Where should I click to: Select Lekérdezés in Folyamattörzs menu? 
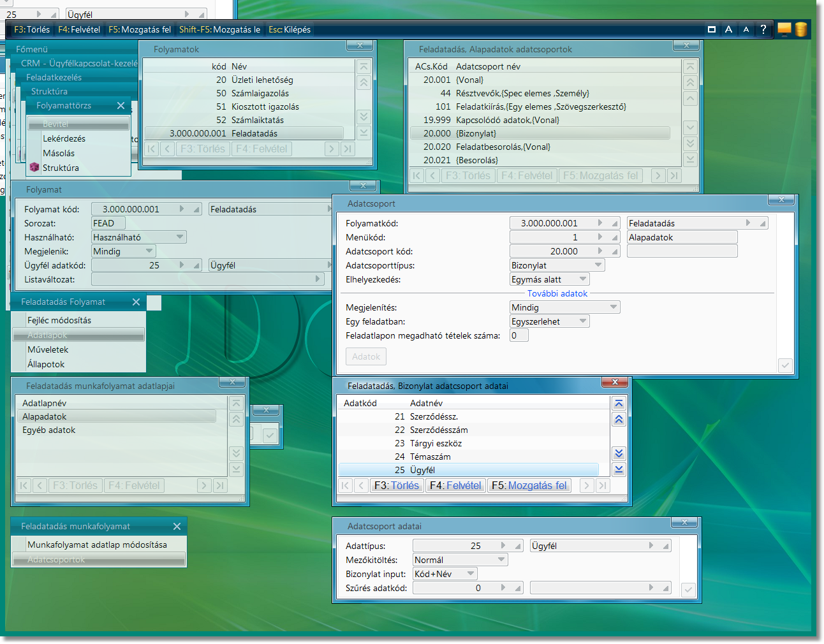pos(78,138)
